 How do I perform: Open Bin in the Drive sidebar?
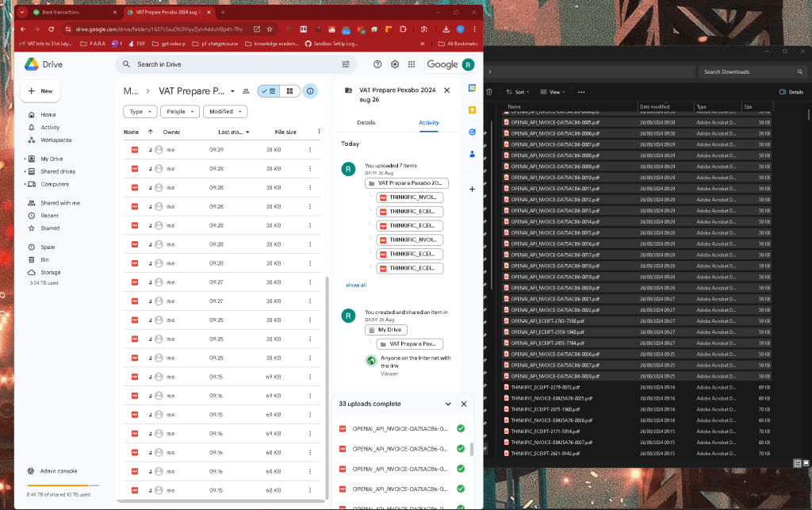(x=44, y=260)
